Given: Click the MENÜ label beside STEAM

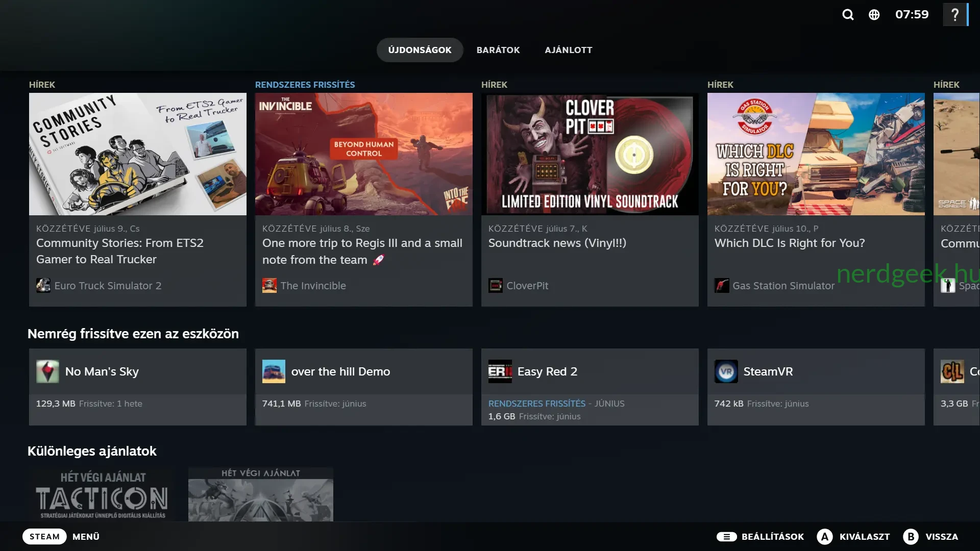Looking at the screenshot, I should (x=86, y=537).
